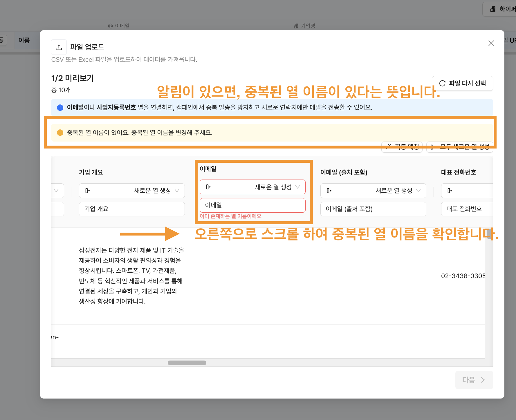The height and width of the screenshot is (420, 516).
Task: Click the new-column icon in 이메일 dropdown
Action: (208, 187)
